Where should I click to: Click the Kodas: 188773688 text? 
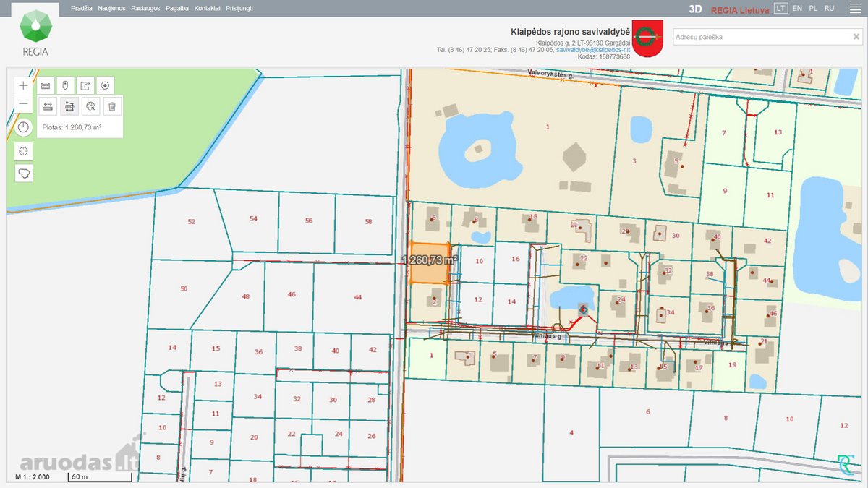point(604,56)
